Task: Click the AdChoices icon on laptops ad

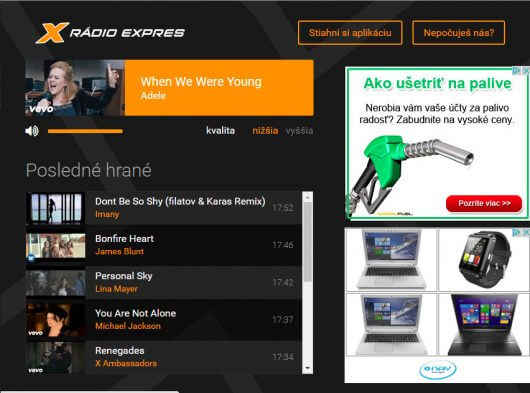Action: click(516, 232)
